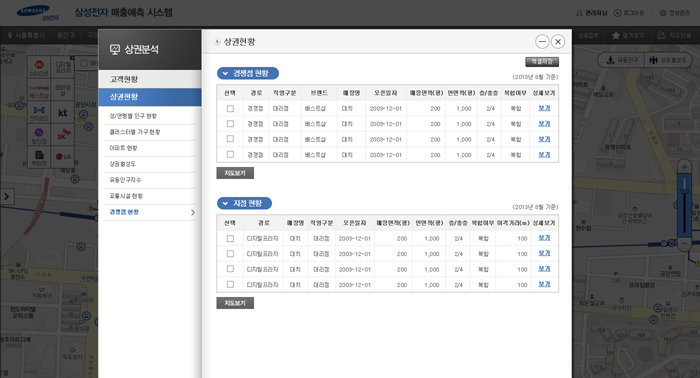700x378 pixels.
Task: Check first row checkbox in 자점 현황 table
Action: click(230, 238)
